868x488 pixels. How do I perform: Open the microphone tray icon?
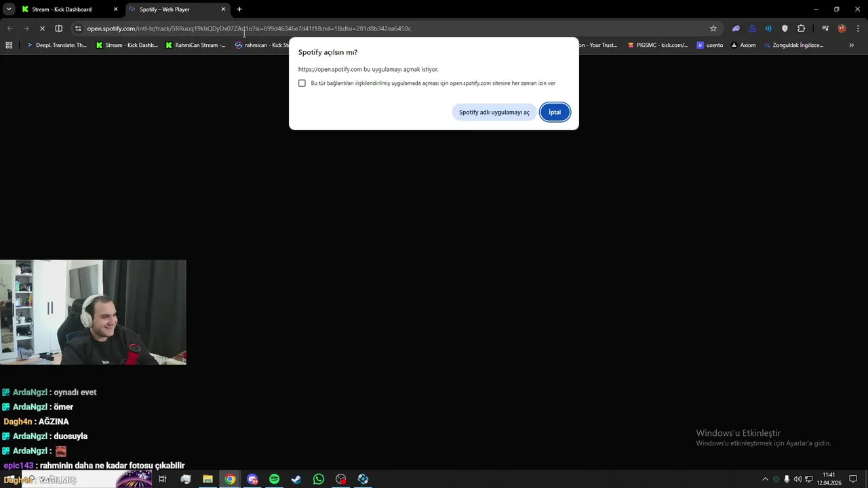pos(787,479)
